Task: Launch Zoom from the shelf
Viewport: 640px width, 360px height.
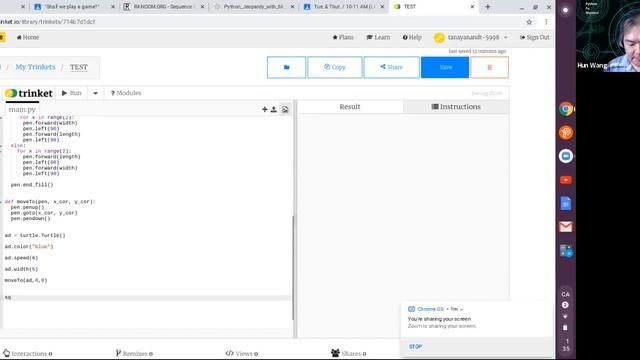Action: (x=566, y=156)
